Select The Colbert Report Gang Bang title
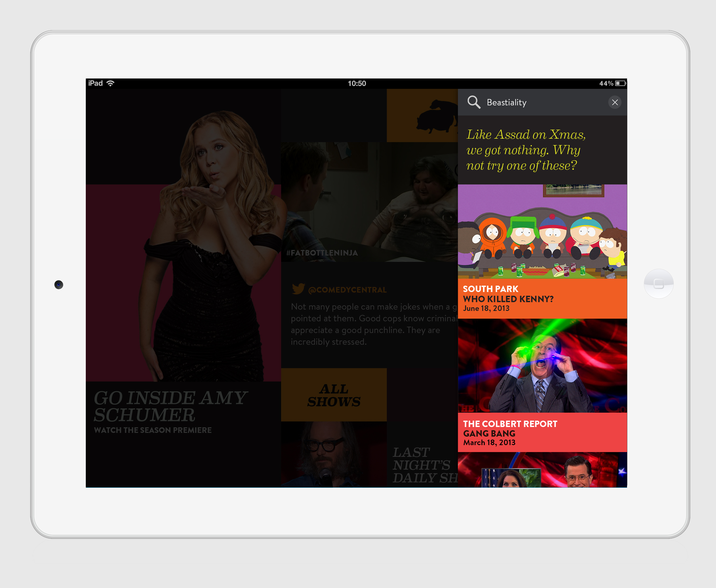 coord(510,428)
